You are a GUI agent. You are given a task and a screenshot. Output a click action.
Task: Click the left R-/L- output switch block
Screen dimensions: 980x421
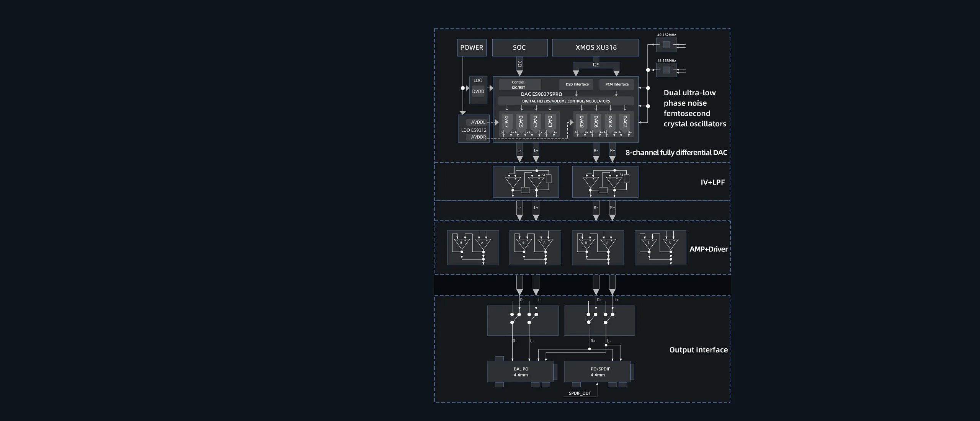pos(523,321)
